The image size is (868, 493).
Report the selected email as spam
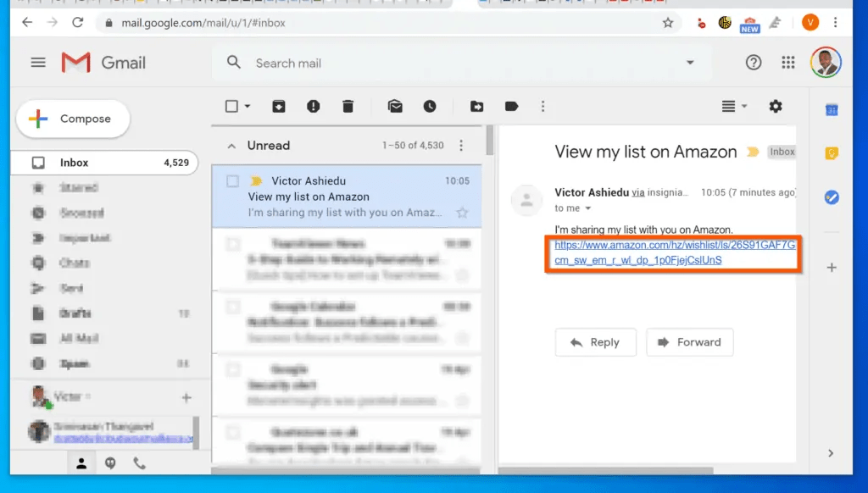[x=313, y=106]
